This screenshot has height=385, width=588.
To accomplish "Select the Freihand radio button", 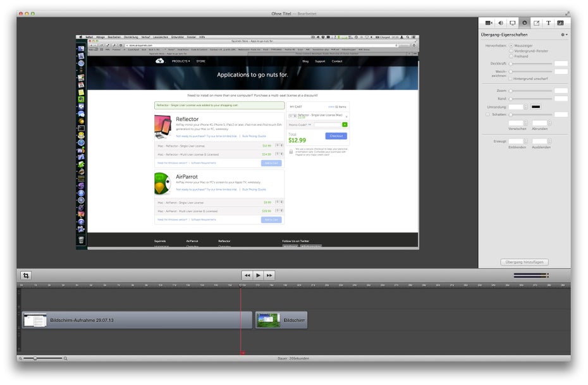I will [511, 56].
